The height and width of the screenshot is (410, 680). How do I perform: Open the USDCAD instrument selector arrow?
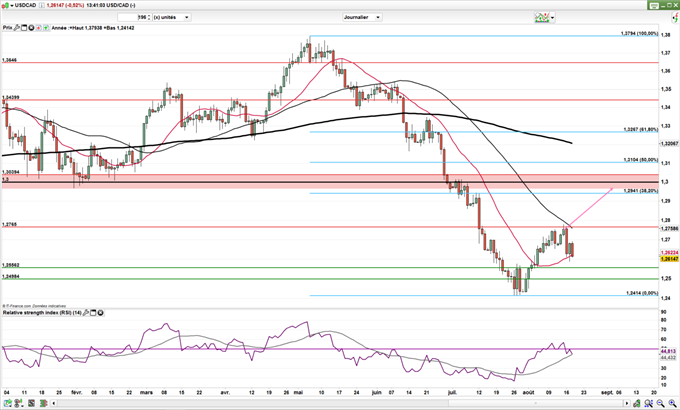[x=12, y=5]
